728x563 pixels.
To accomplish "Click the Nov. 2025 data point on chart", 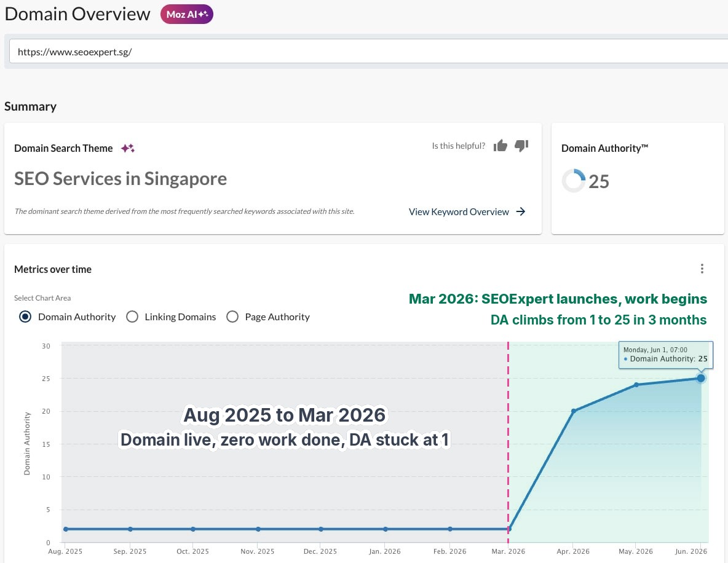I will [x=258, y=529].
